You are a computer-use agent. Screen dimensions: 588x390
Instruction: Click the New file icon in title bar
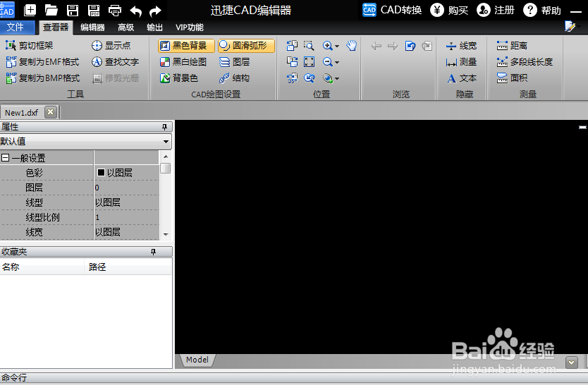pyautogui.click(x=30, y=10)
